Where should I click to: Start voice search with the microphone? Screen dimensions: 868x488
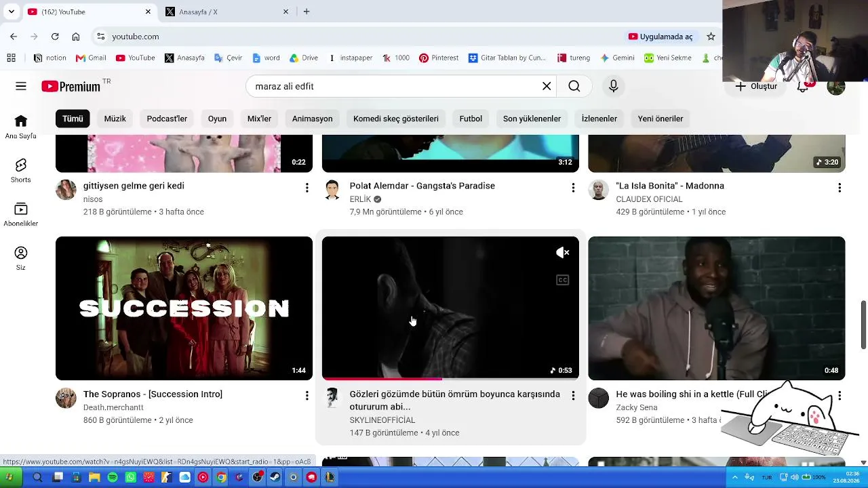click(x=614, y=86)
